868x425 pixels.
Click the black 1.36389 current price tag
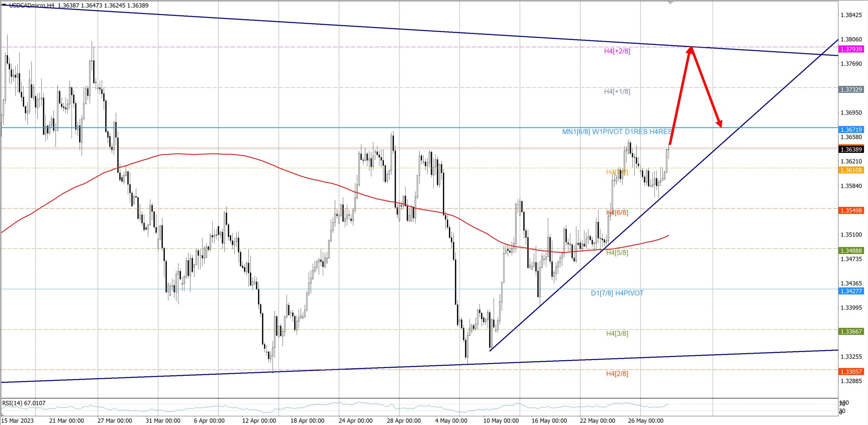[851, 149]
